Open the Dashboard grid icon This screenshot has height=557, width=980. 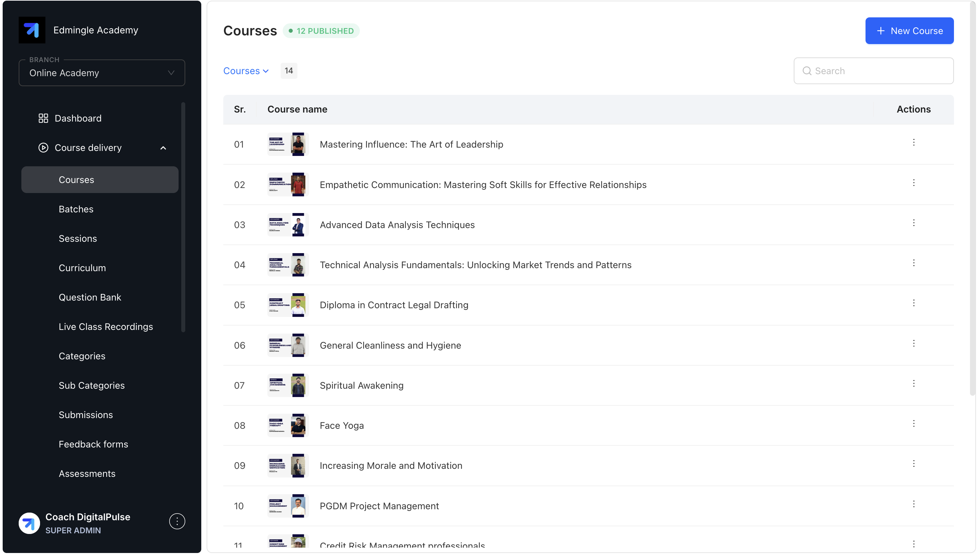coord(43,118)
